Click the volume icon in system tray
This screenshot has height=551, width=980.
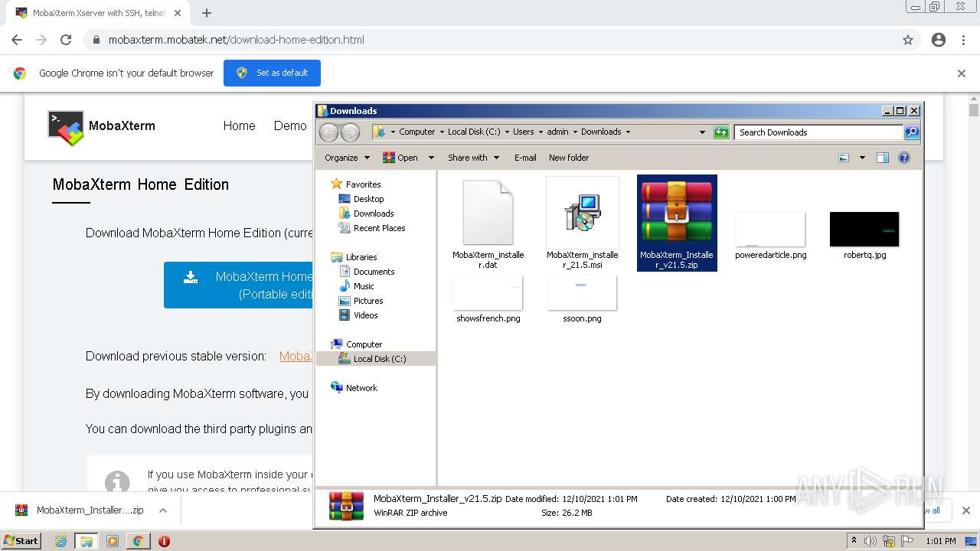pyautogui.click(x=871, y=541)
